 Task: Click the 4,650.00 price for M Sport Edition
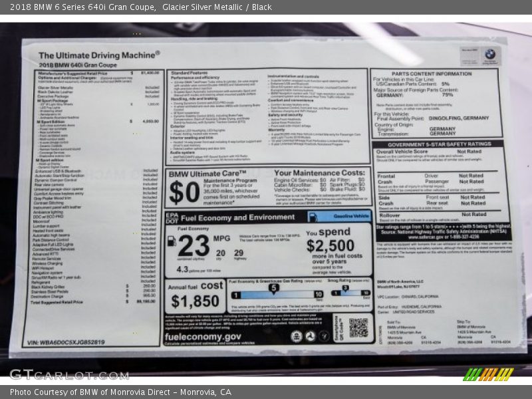(150, 121)
